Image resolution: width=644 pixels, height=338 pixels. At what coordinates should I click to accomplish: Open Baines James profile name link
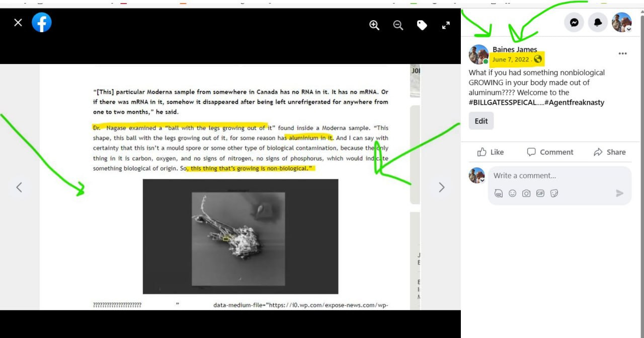(x=515, y=49)
